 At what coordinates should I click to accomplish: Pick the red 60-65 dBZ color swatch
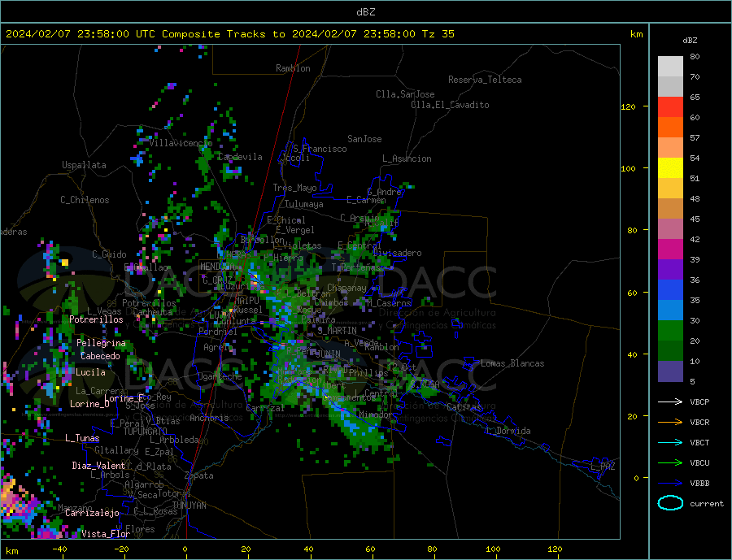(670, 106)
